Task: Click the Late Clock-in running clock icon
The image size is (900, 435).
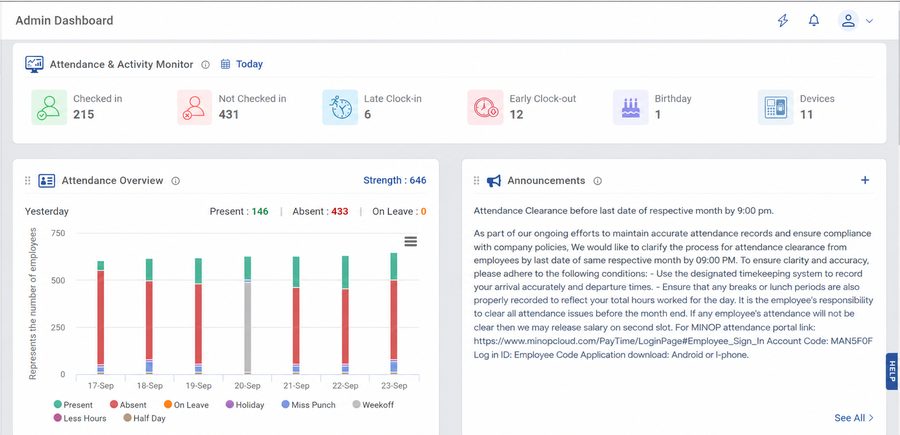Action: (340, 107)
